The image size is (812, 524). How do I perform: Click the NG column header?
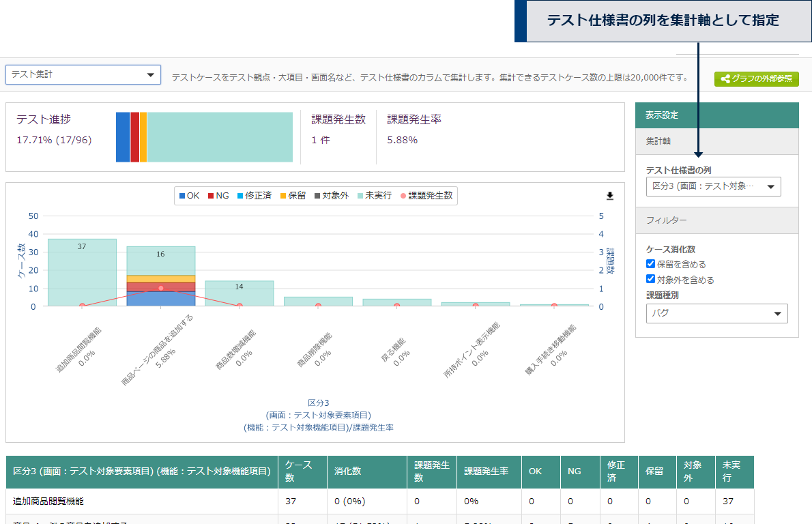[x=580, y=471]
